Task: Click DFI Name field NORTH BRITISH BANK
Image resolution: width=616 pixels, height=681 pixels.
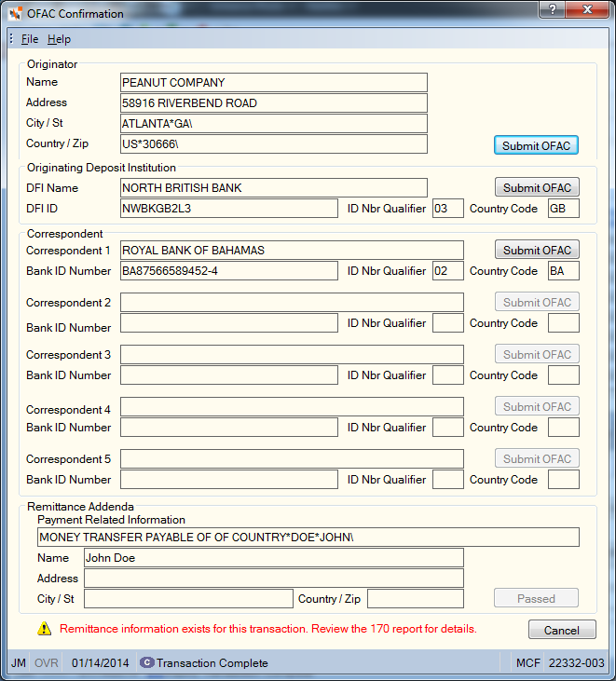Action: 274,187
